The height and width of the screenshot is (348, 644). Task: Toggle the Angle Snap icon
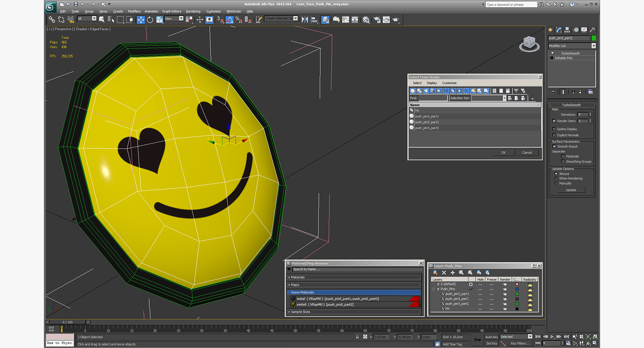tap(229, 20)
